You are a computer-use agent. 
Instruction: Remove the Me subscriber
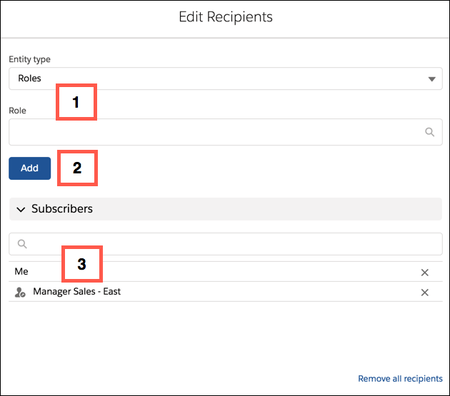pos(424,272)
